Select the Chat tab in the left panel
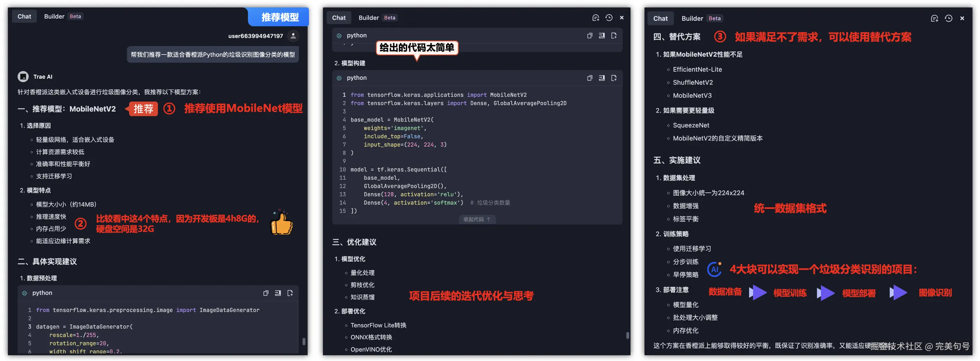Image resolution: width=980 pixels, height=361 pixels. (24, 16)
